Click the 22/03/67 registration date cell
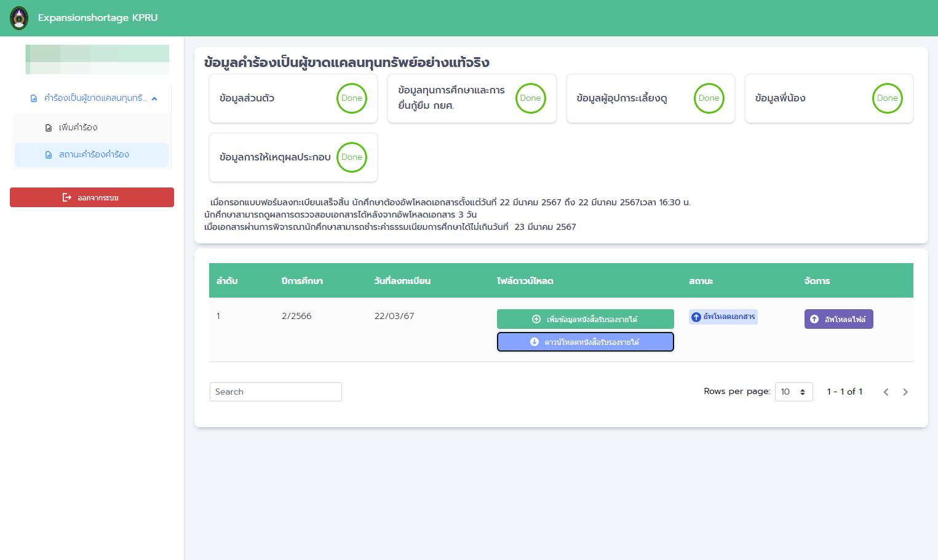This screenshot has width=938, height=560. [394, 316]
